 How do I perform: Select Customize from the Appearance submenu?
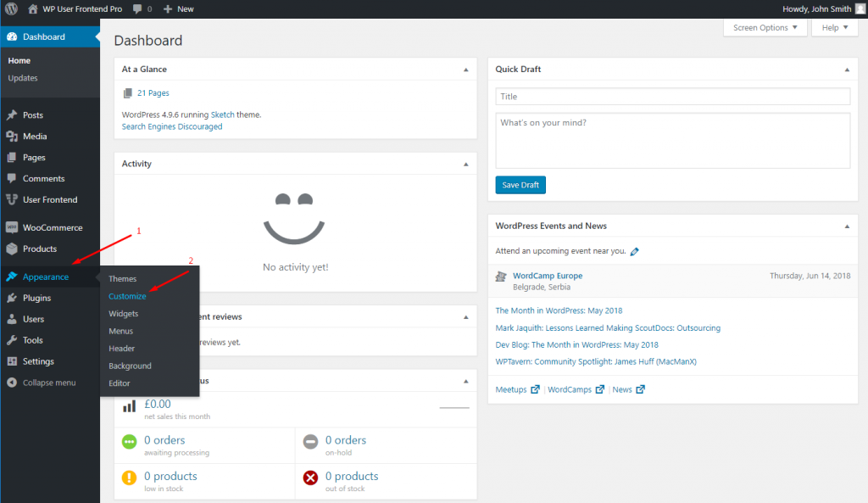point(127,296)
